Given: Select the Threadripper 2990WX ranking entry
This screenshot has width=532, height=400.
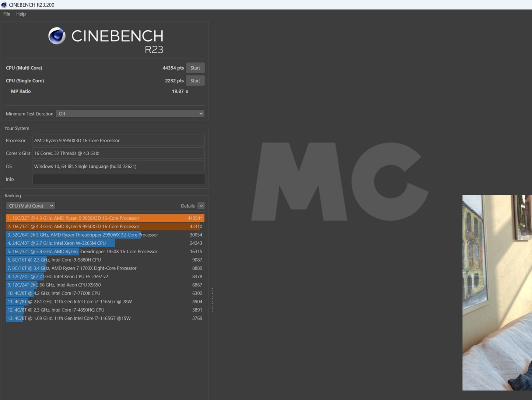Looking at the screenshot, I should click(x=105, y=235).
